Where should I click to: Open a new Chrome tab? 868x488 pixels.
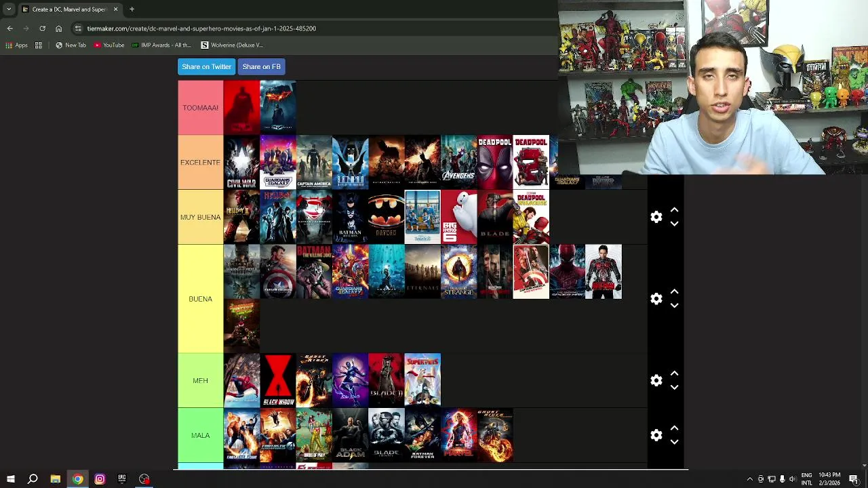(132, 9)
